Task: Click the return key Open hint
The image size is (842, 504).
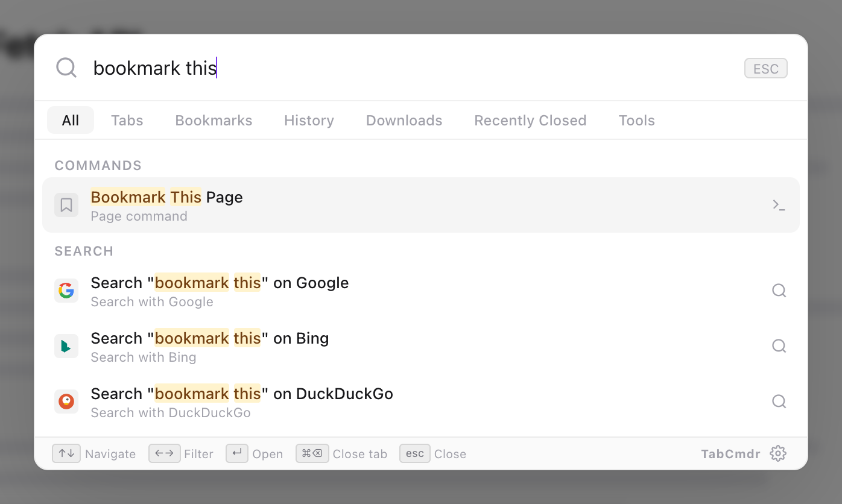Action: click(237, 453)
